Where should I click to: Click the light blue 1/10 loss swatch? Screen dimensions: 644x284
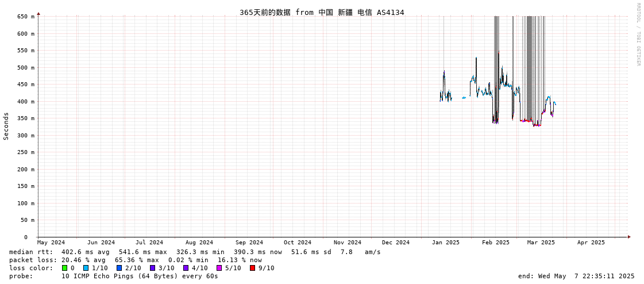click(86, 268)
